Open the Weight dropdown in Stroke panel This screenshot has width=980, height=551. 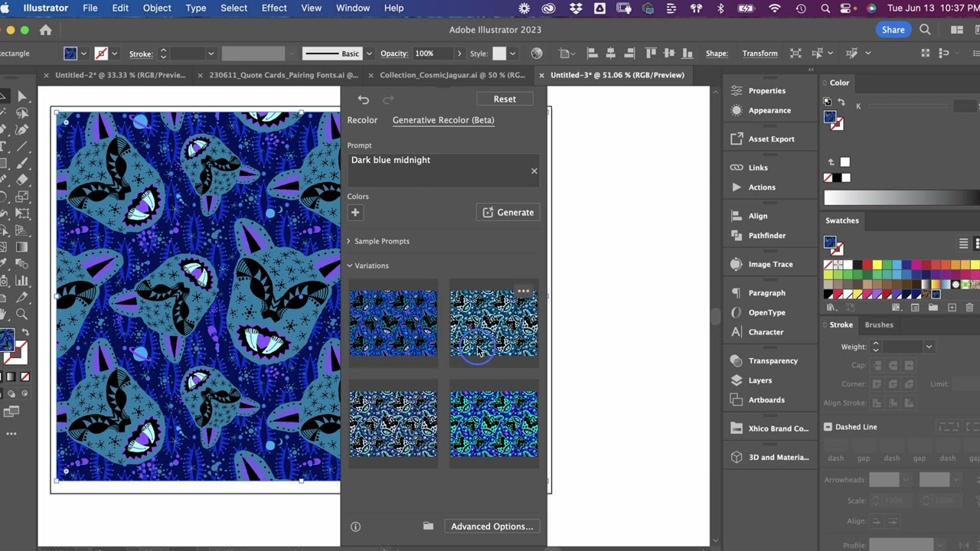coord(929,347)
